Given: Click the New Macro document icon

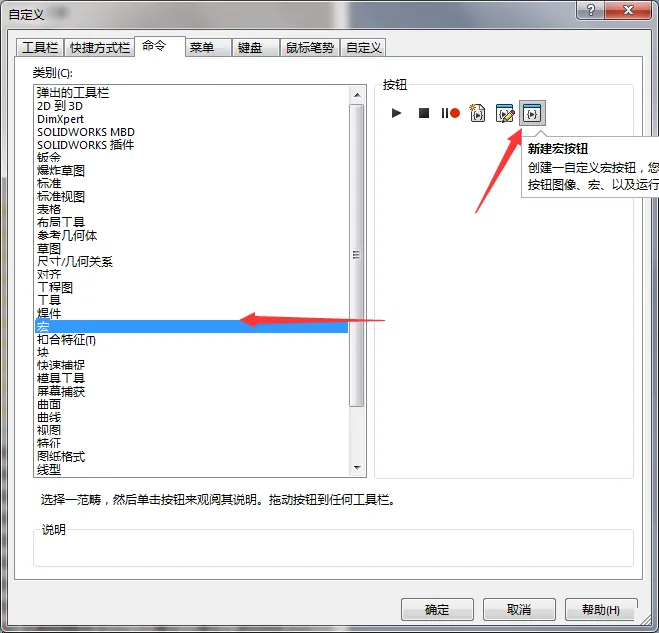Looking at the screenshot, I should pos(477,113).
